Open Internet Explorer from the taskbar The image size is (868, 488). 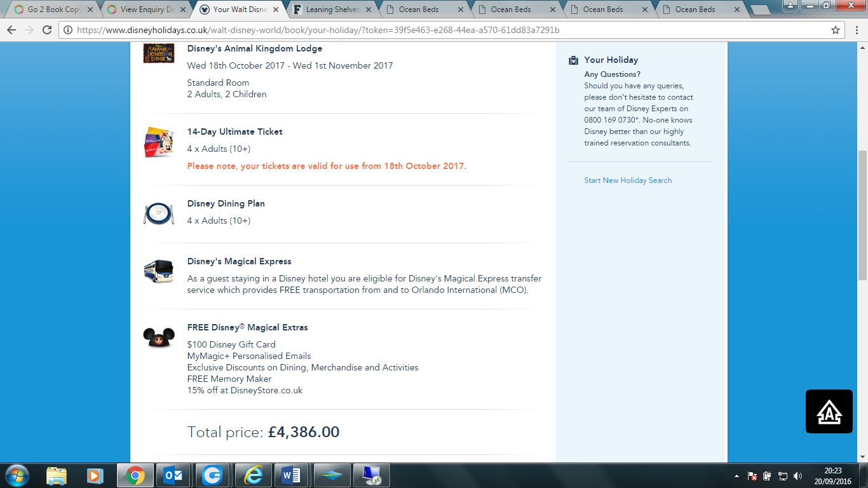(x=253, y=475)
